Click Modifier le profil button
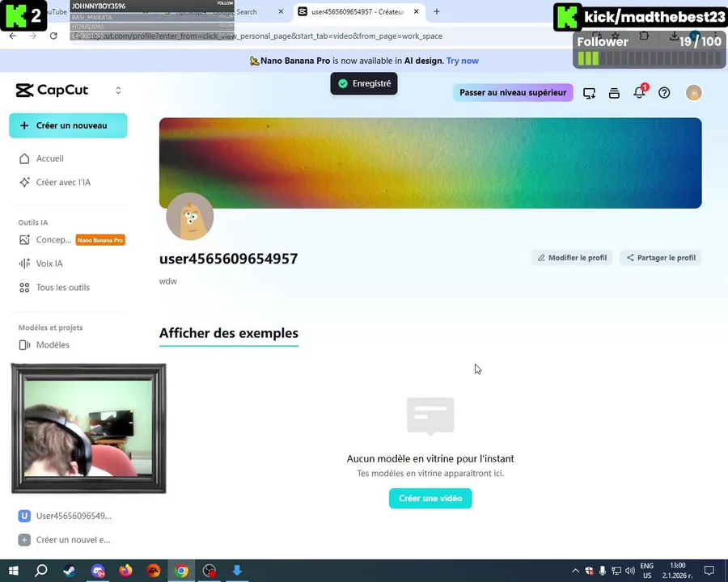Viewport: 728px width, 582px height. pos(572,258)
